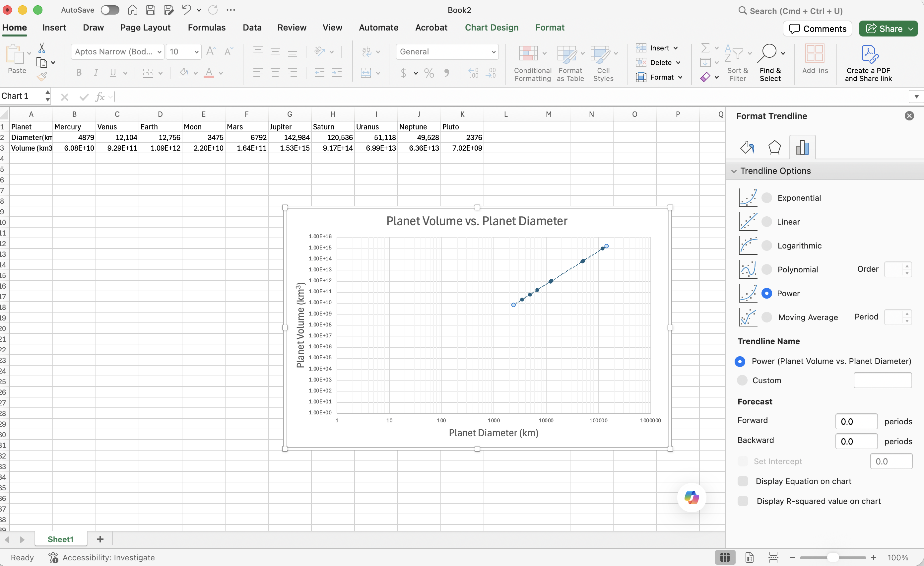This screenshot has width=924, height=566.
Task: Click the Home icon in title bar
Action: click(132, 10)
